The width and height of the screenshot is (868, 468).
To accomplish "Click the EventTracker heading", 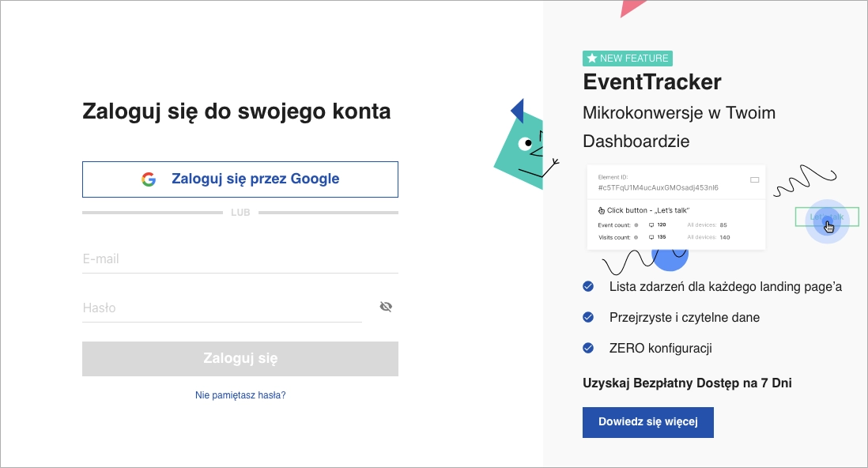I will click(x=652, y=81).
